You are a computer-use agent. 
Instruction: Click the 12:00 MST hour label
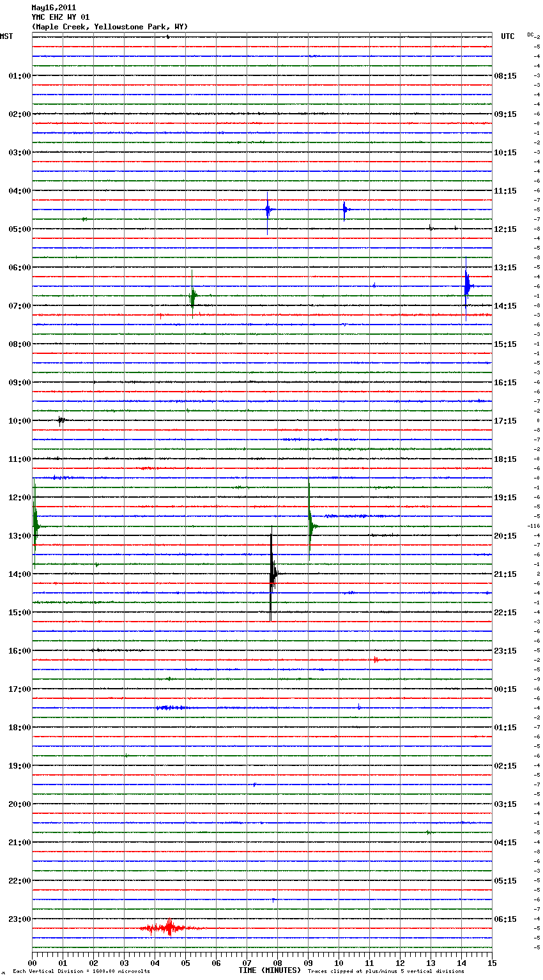click(19, 497)
